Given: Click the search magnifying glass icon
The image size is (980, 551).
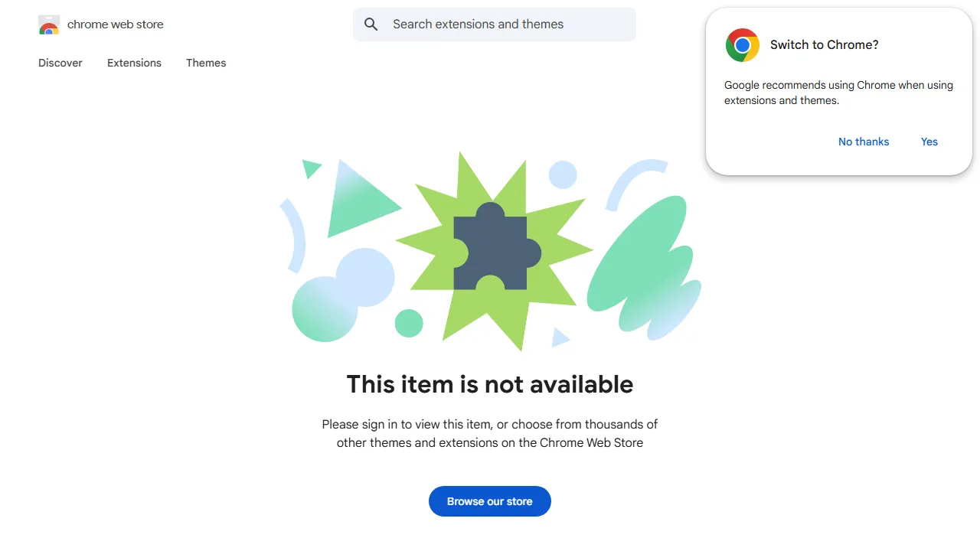Looking at the screenshot, I should tap(371, 24).
